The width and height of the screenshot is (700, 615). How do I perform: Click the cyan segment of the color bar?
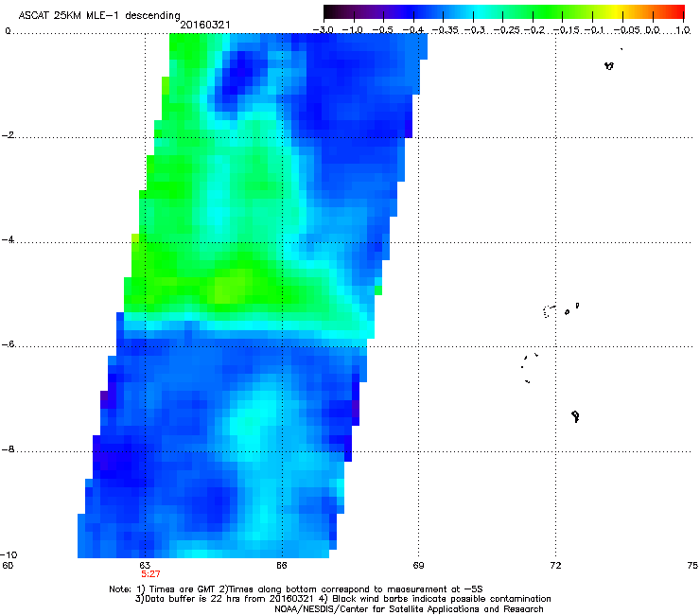[x=480, y=12]
